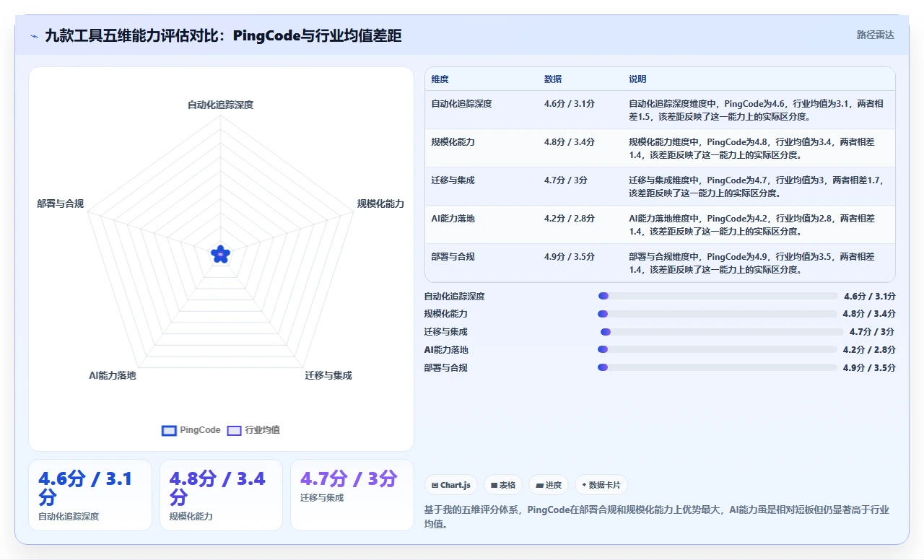Image resolution: width=924 pixels, height=560 pixels.
Task: Click the 说明 table column header
Action: pyautogui.click(x=637, y=79)
